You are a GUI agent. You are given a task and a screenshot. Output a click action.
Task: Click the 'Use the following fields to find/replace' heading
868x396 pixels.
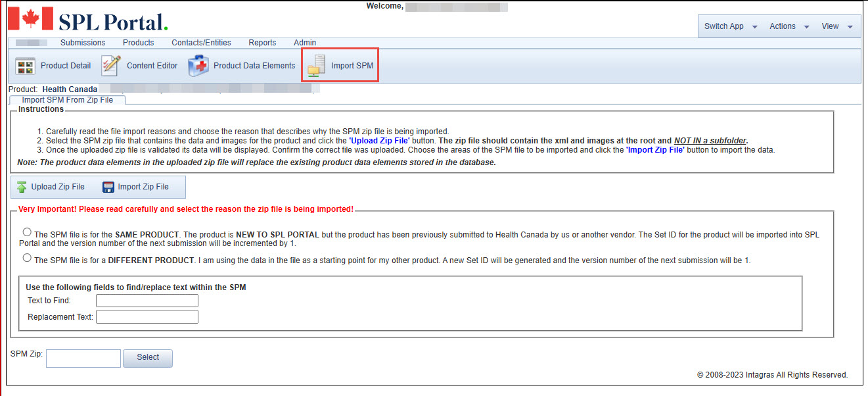pyautogui.click(x=136, y=287)
